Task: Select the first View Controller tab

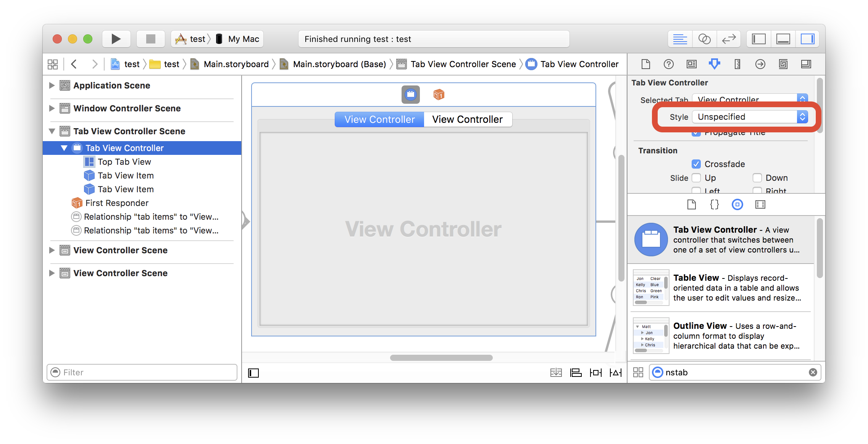Action: [x=379, y=119]
